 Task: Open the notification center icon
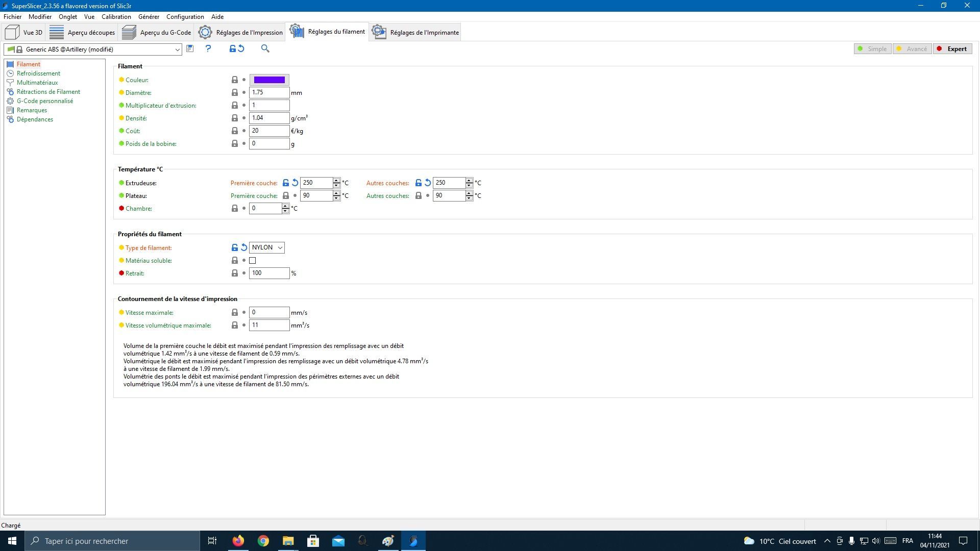tap(963, 541)
